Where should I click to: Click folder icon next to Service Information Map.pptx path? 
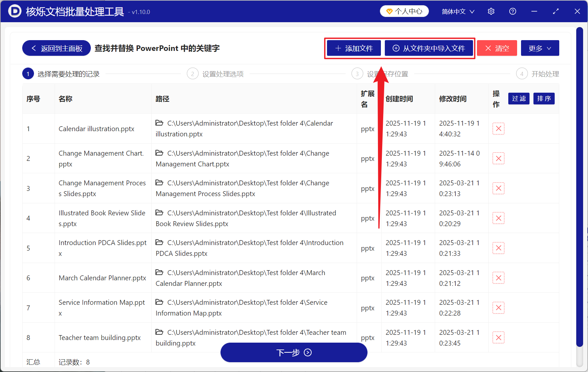(159, 302)
